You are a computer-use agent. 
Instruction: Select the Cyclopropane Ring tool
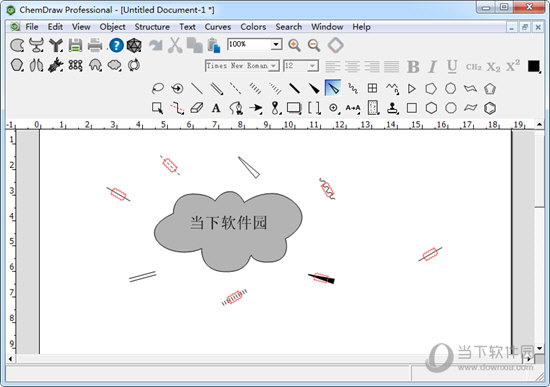click(411, 88)
